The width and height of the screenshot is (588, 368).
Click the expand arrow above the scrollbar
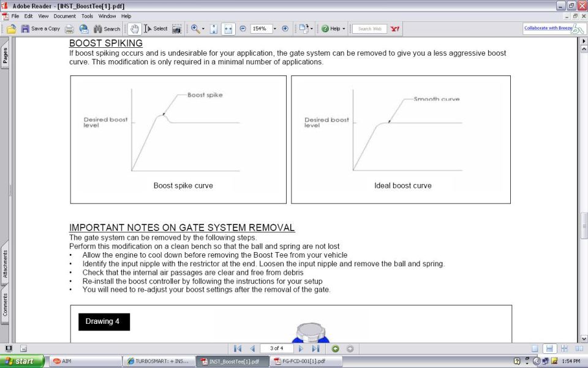(x=584, y=41)
